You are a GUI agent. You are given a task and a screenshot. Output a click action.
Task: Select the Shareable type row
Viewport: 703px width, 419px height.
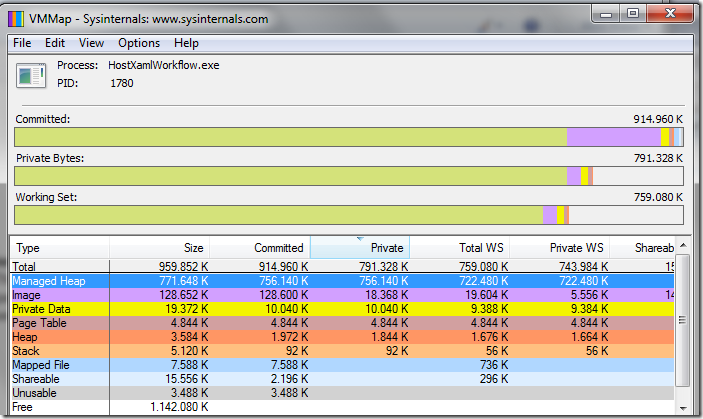click(x=343, y=379)
